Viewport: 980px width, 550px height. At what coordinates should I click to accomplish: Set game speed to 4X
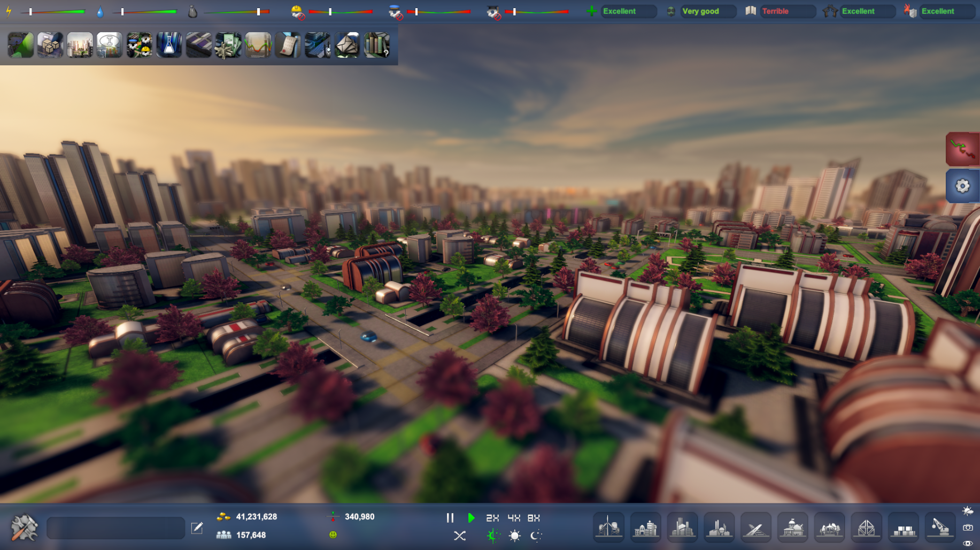514,518
